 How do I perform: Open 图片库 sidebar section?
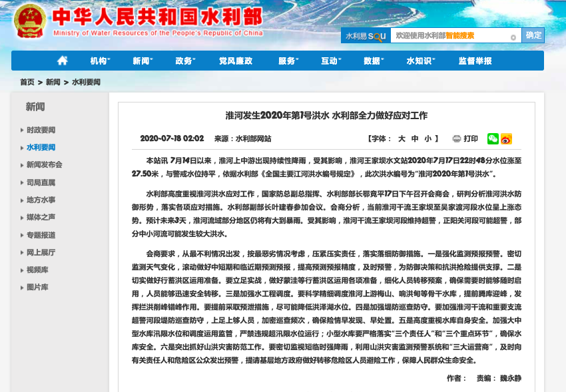tap(37, 287)
